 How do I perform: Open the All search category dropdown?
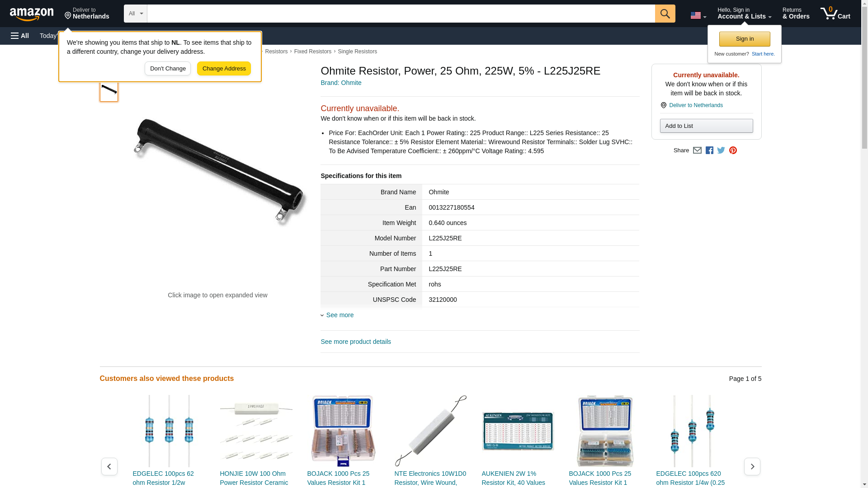[135, 14]
